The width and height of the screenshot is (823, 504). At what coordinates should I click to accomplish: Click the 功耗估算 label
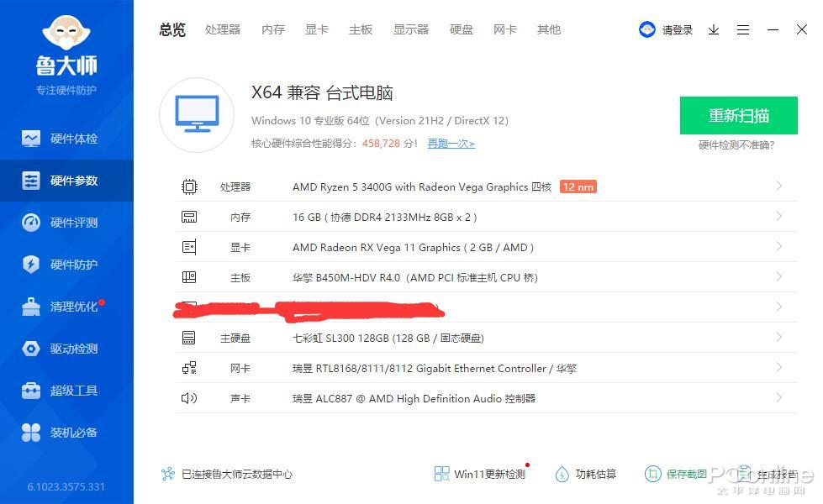click(596, 474)
